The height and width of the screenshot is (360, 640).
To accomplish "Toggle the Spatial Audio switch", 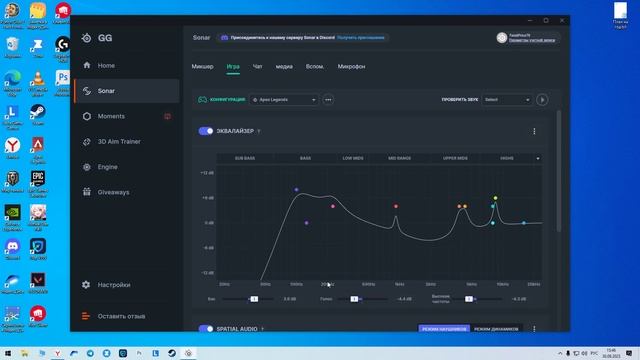I will coord(206,329).
